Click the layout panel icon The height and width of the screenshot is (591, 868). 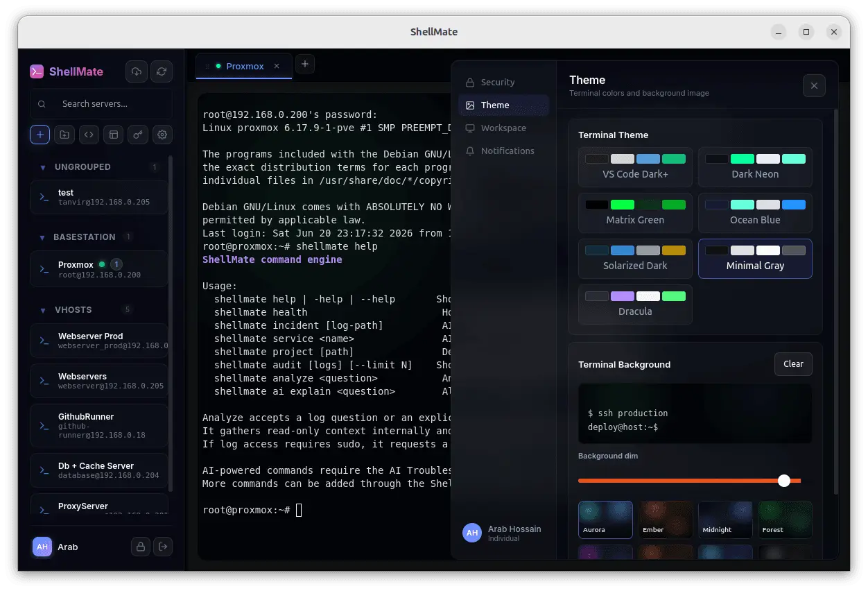(113, 135)
